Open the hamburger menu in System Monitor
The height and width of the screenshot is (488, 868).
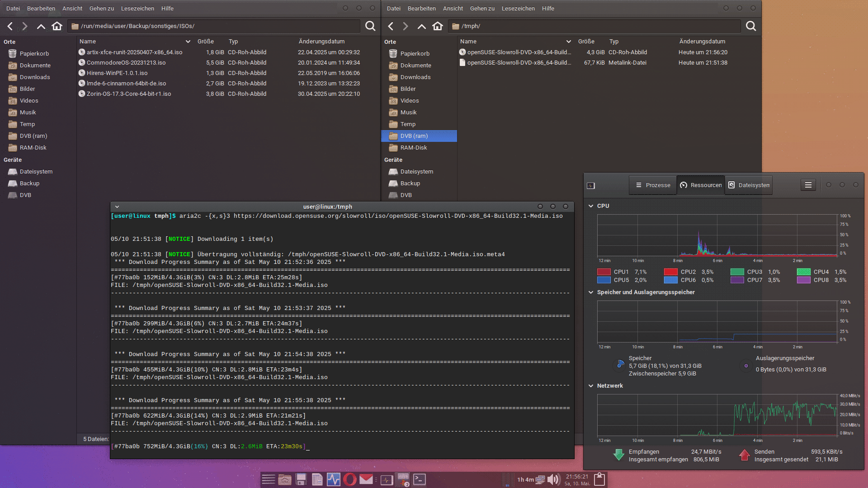click(808, 185)
